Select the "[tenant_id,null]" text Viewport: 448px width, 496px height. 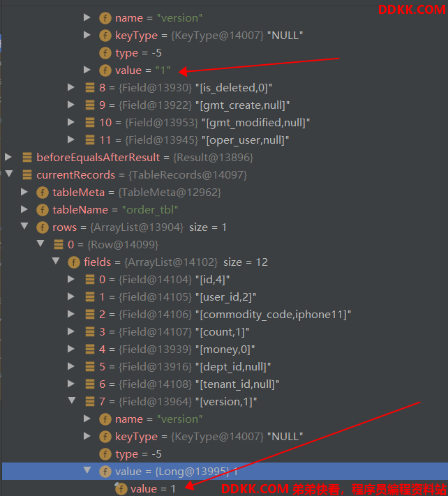237,384
